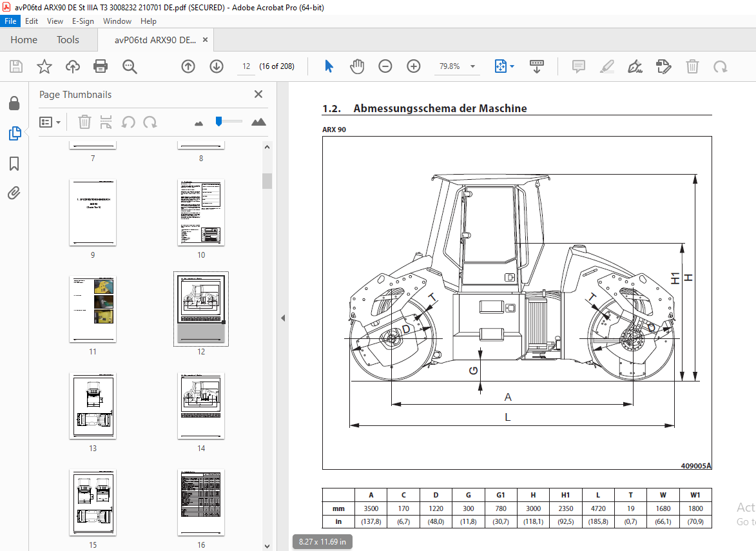The image size is (756, 551).
Task: Add a sticky note comment
Action: (579, 66)
